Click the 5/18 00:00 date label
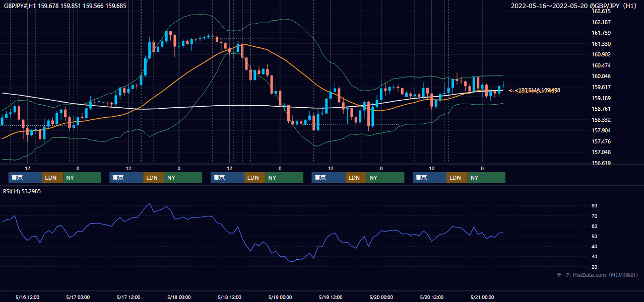 (179, 297)
